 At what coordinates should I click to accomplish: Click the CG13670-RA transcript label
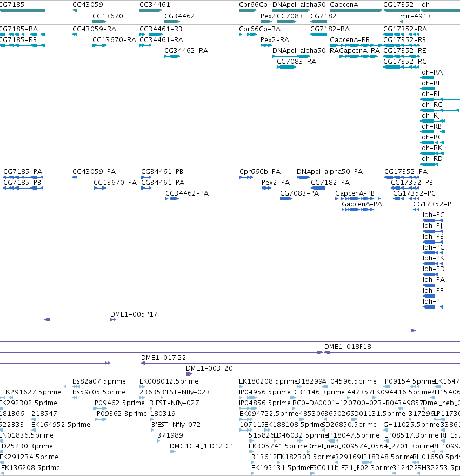pyautogui.click(x=114, y=40)
